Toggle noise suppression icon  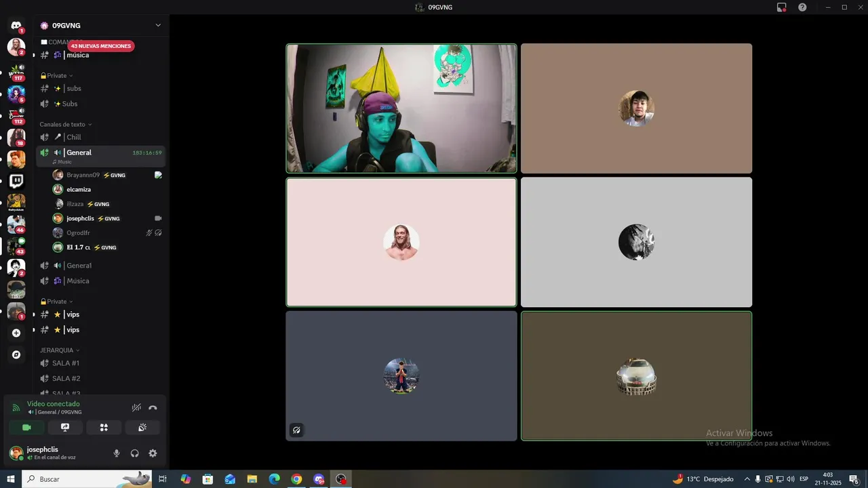[x=136, y=408]
